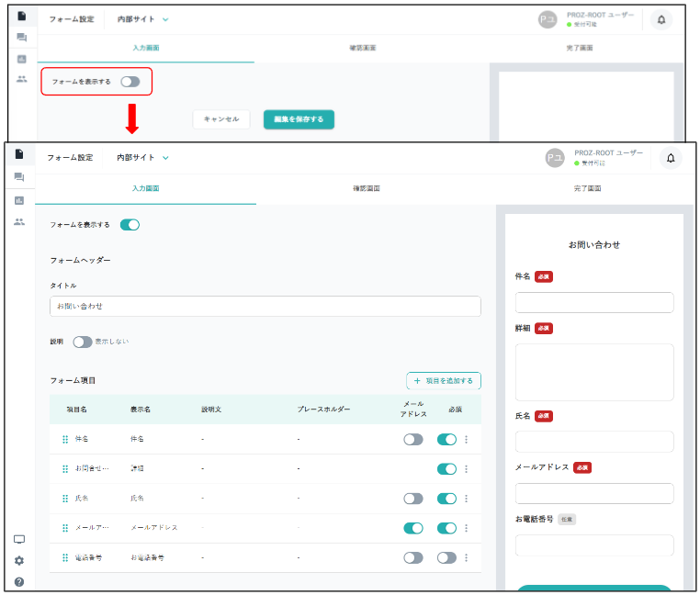Click the タイトル input field containing お問い合わせ
This screenshot has height=595, width=700.
[x=265, y=306]
